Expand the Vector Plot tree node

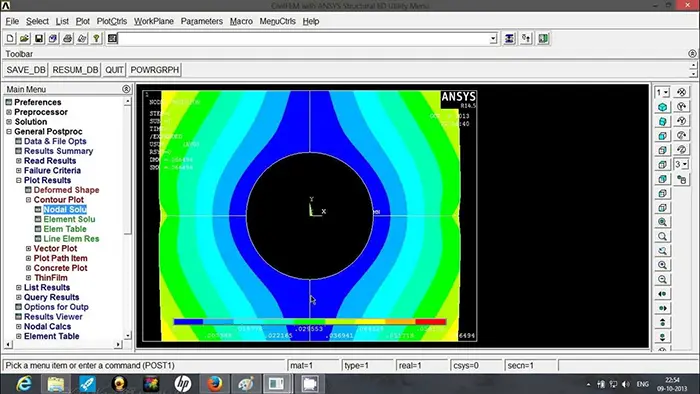[x=29, y=249]
